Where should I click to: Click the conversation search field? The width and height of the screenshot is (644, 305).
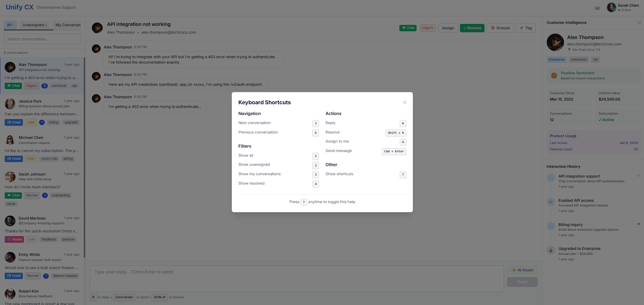[x=42, y=39]
